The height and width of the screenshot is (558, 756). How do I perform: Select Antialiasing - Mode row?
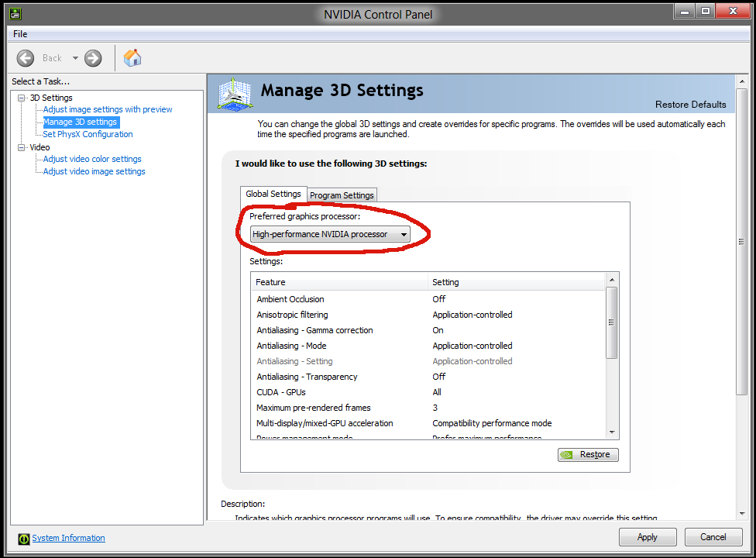pyautogui.click(x=428, y=346)
